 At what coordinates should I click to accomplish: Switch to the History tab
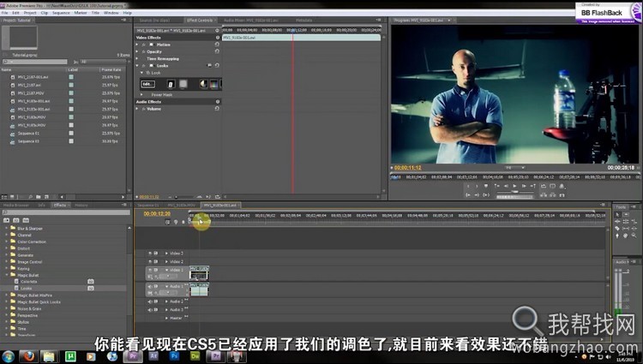pyautogui.click(x=81, y=206)
